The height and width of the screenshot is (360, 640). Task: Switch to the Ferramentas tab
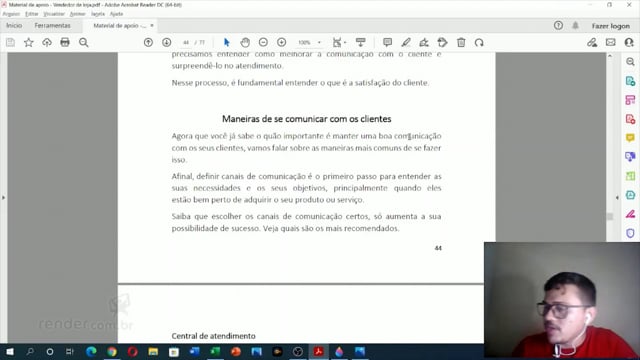pos(52,25)
